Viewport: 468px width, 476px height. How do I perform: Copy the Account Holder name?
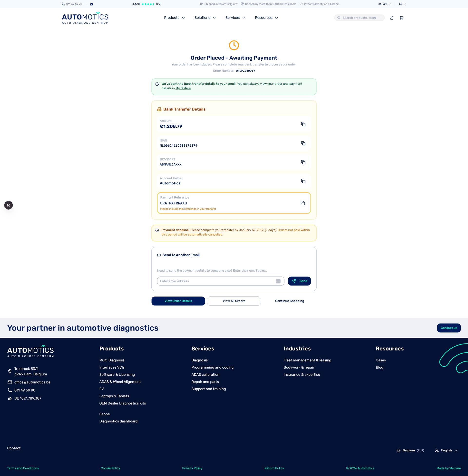coord(303,181)
